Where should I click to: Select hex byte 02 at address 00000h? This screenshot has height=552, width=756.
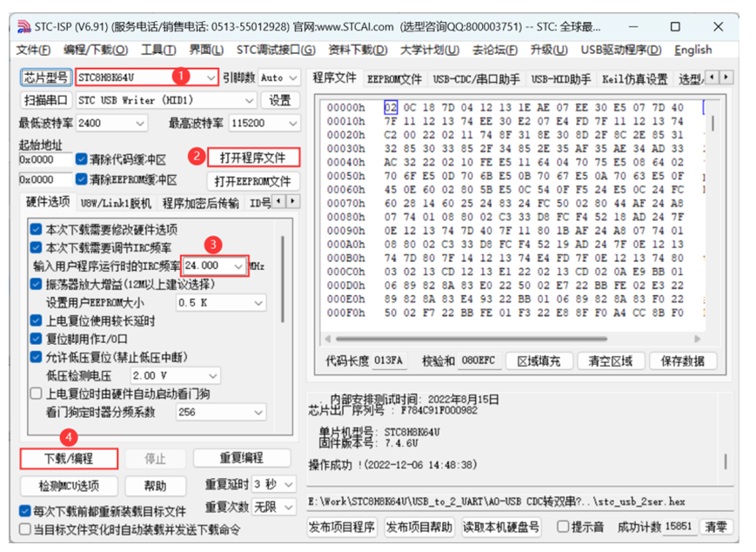[391, 107]
